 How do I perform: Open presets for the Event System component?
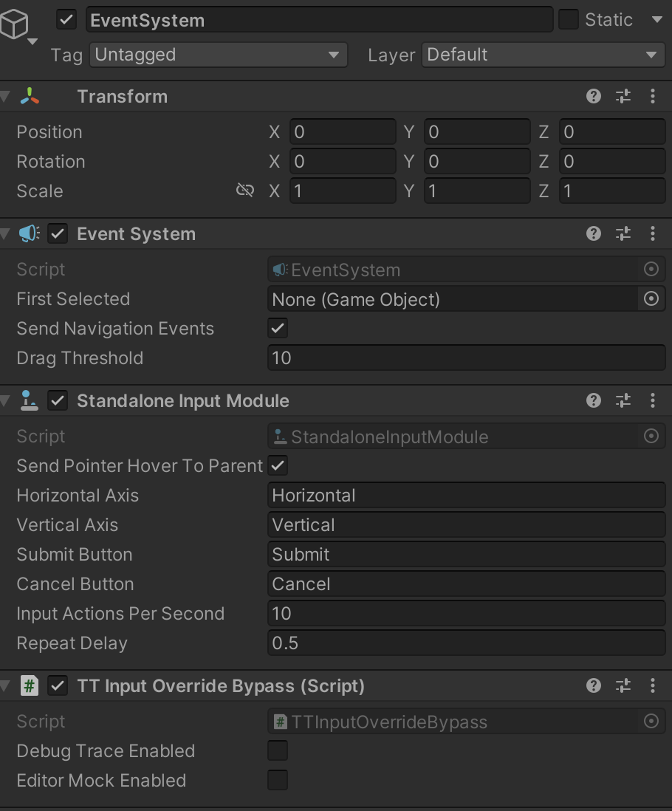(x=623, y=233)
